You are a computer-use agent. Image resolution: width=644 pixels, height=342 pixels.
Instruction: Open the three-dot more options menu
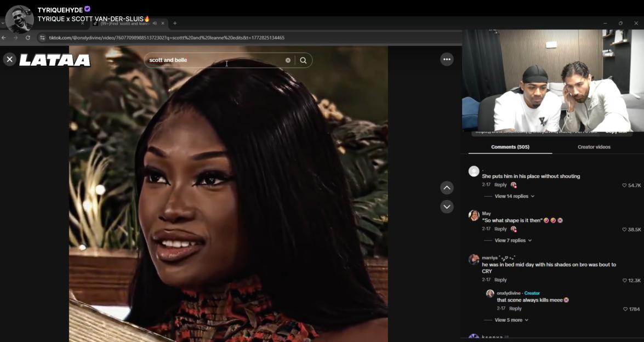[447, 59]
